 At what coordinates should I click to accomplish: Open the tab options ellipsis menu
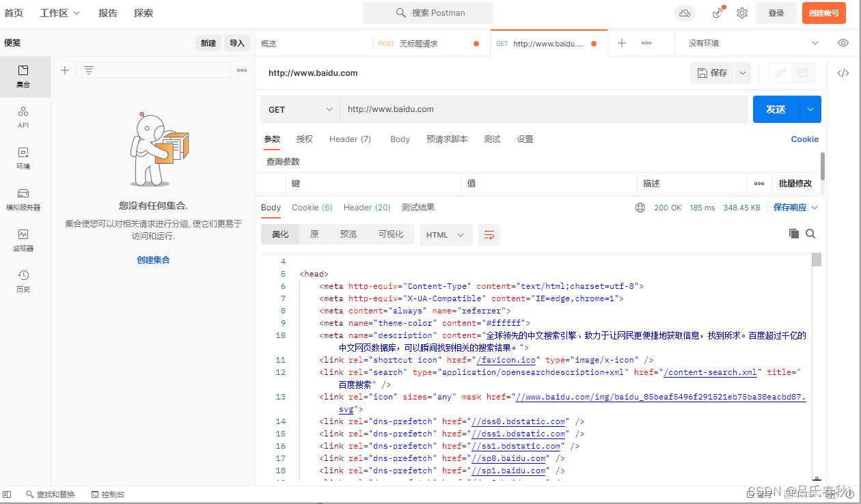(646, 43)
